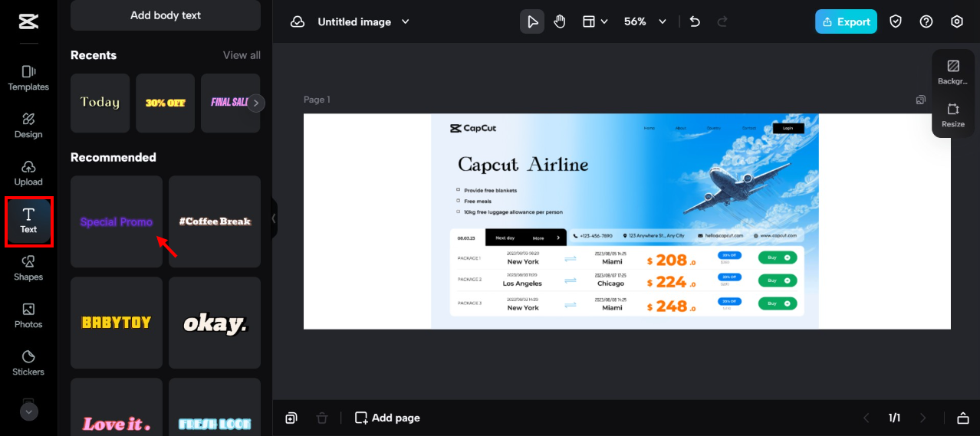
Task: Open the Shapes sidebar tab
Action: 28,267
